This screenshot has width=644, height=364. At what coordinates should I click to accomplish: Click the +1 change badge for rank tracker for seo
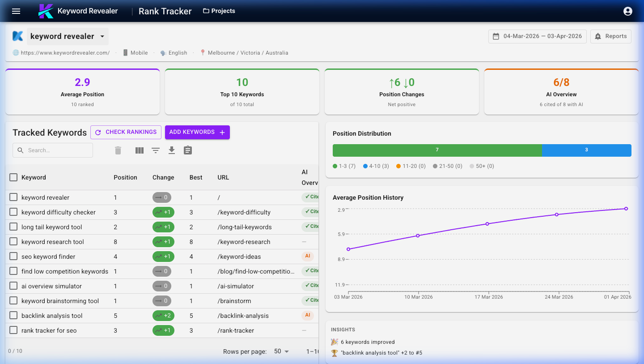tap(163, 330)
